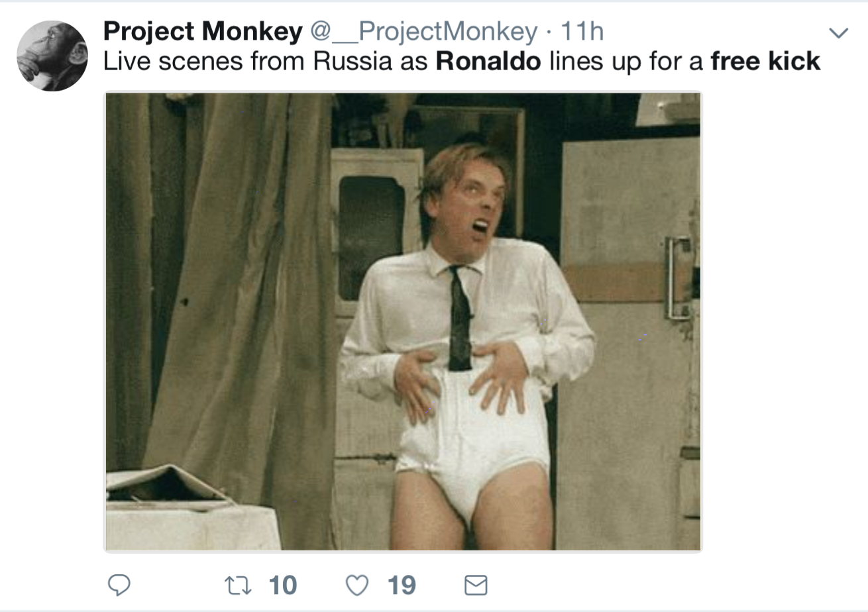
Task: Visit the @__ProjectMonkey handle link
Action: [424, 31]
